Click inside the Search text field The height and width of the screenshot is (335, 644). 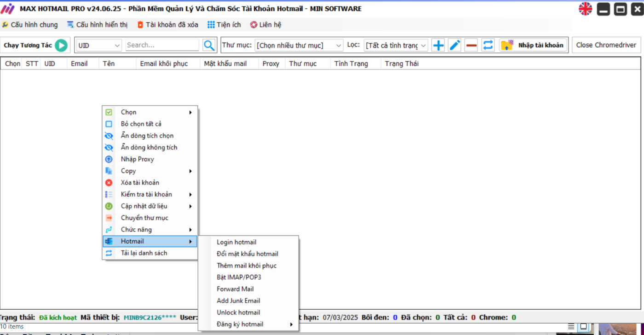pos(162,45)
